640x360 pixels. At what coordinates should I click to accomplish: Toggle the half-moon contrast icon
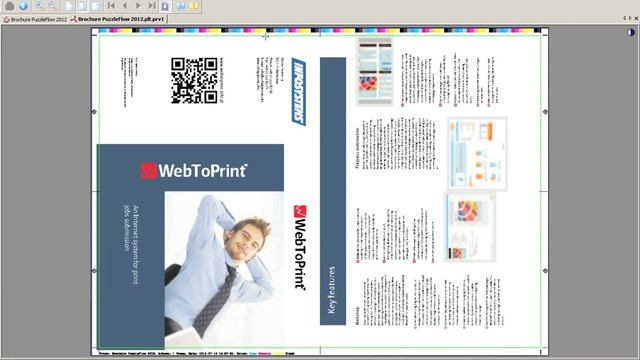(x=631, y=32)
